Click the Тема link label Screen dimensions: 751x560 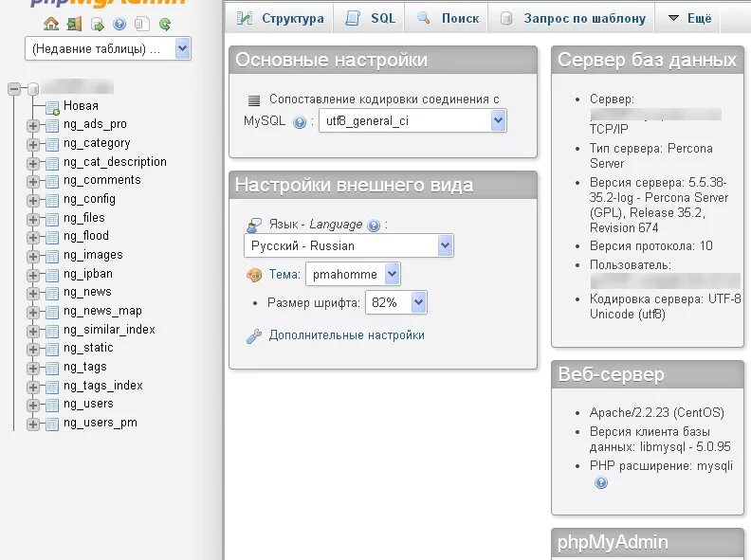click(x=284, y=274)
